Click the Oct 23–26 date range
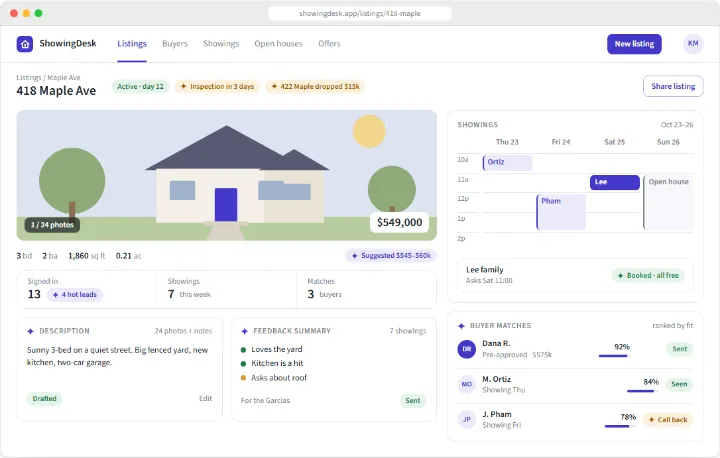Viewport: 720px width, 458px height. coord(677,124)
